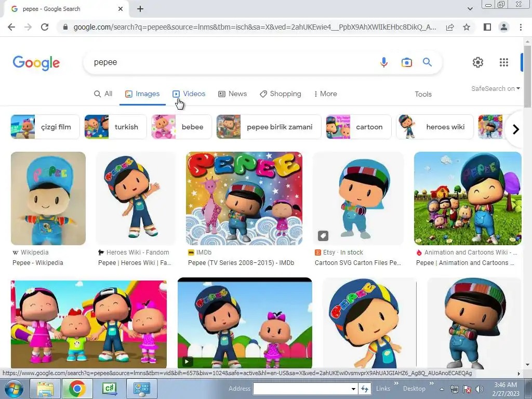Open the SafeSearch on dropdown

pos(495,88)
